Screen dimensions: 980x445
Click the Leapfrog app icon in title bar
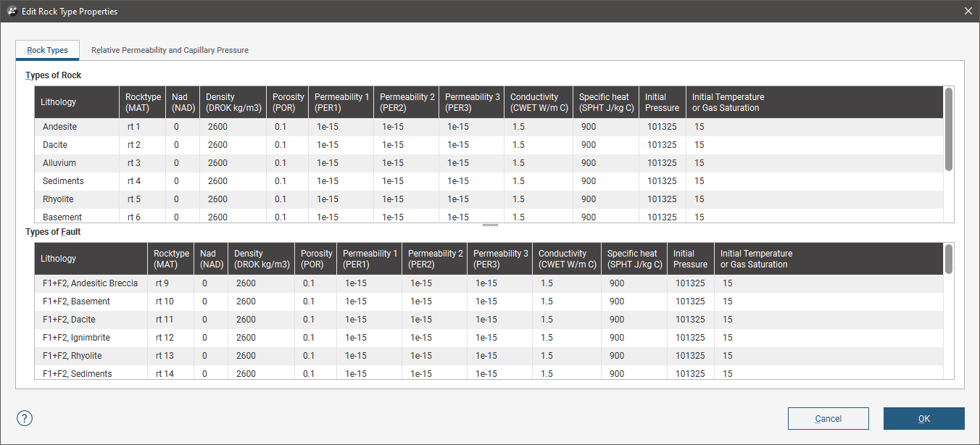(11, 12)
